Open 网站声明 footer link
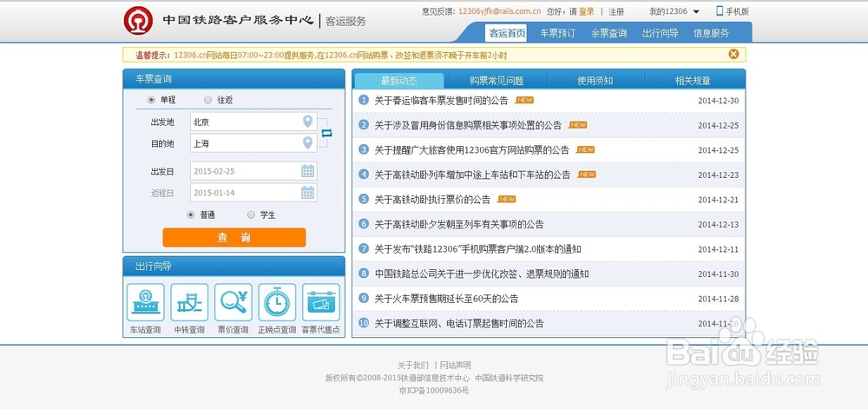Image resolution: width=868 pixels, height=409 pixels. click(x=456, y=366)
